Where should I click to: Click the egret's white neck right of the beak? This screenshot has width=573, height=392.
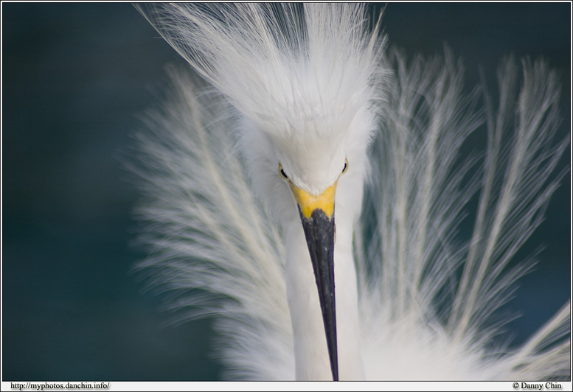coord(347,295)
